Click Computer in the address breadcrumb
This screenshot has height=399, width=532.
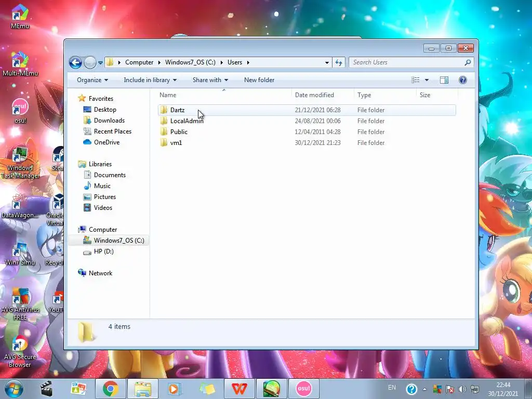139,62
